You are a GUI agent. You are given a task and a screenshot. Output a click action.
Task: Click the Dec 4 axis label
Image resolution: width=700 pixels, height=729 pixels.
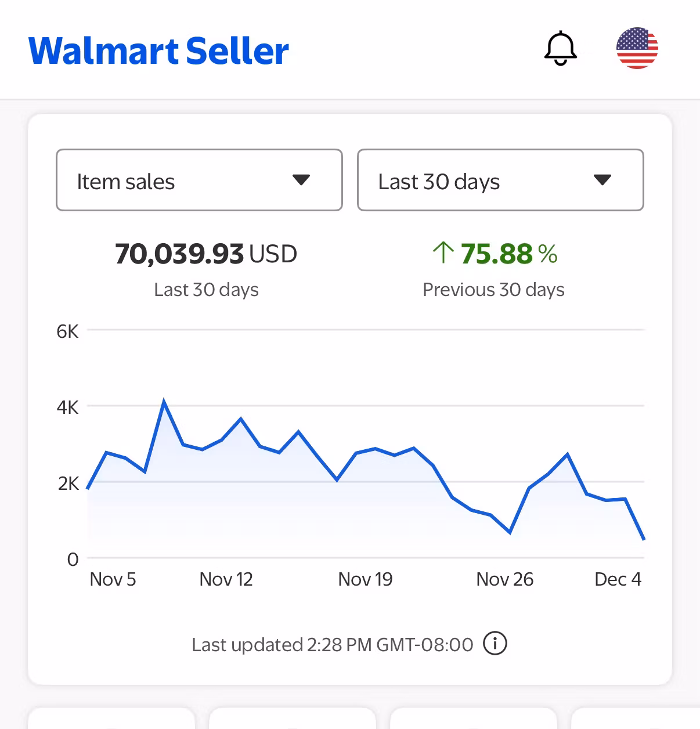tap(618, 579)
